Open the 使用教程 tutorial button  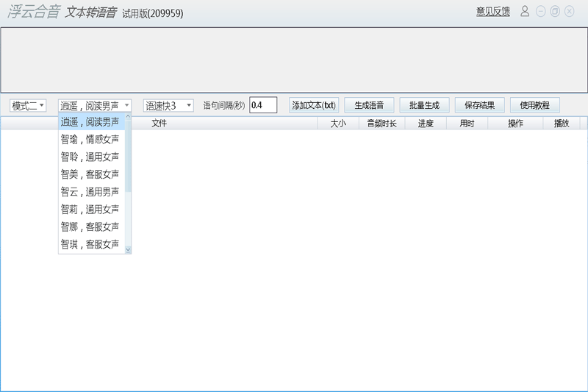coord(535,105)
